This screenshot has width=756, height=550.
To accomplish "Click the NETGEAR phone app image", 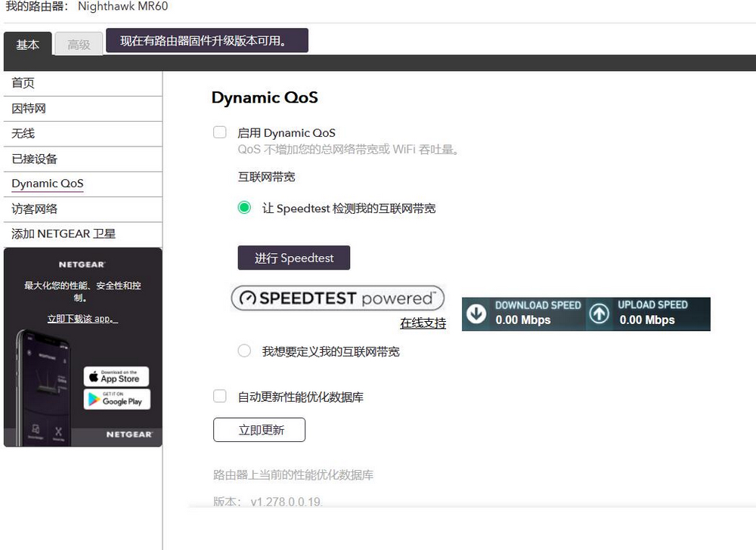I will pyautogui.click(x=45, y=384).
